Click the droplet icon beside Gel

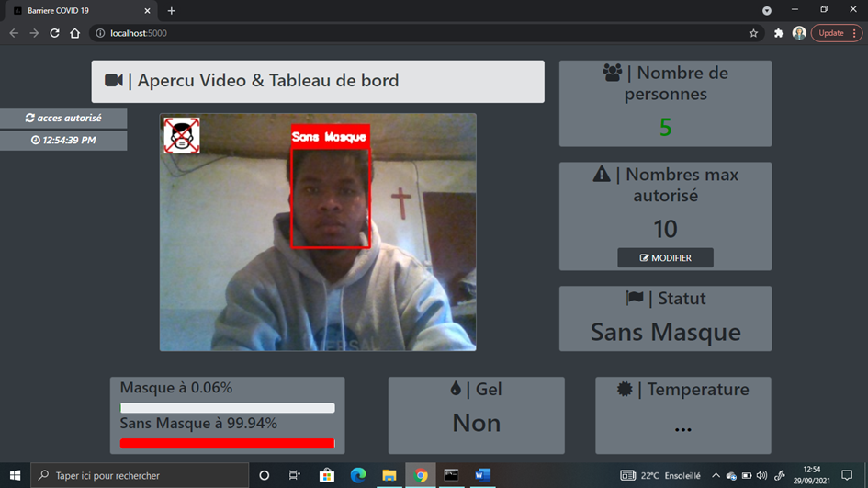(455, 389)
